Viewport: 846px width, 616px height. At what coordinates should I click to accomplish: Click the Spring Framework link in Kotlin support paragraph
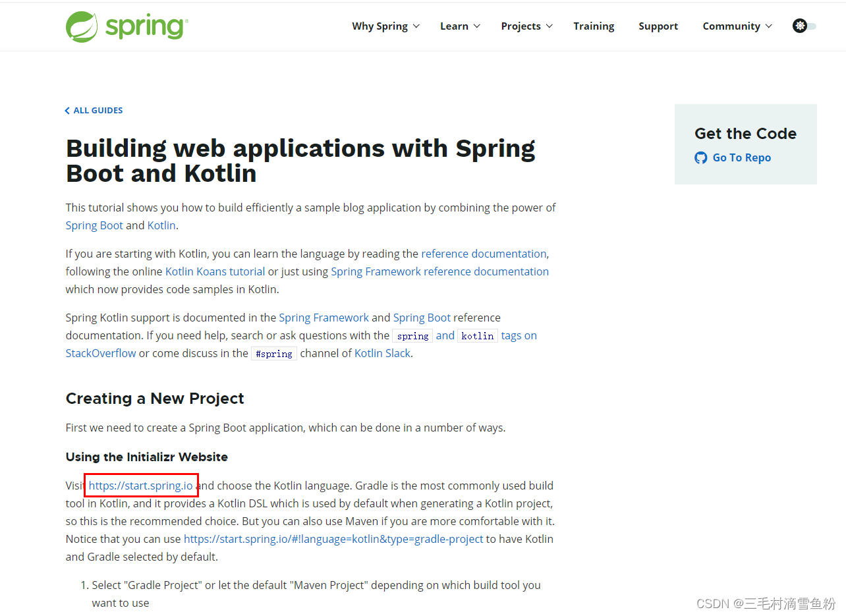coord(324,318)
